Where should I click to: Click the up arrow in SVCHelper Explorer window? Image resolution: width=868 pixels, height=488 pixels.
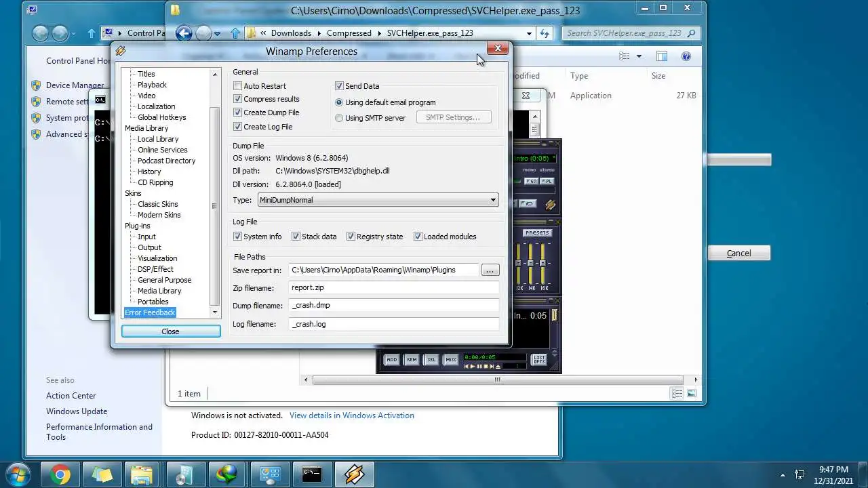235,33
